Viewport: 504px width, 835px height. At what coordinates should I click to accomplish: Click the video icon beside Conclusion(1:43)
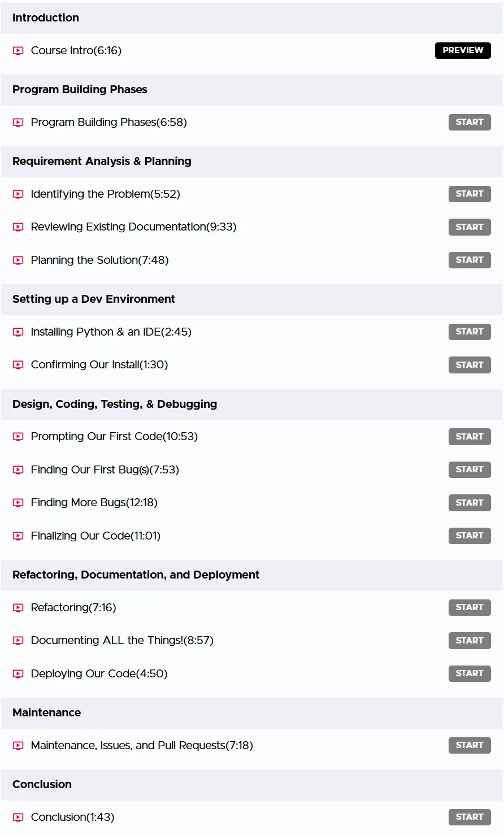(18, 817)
